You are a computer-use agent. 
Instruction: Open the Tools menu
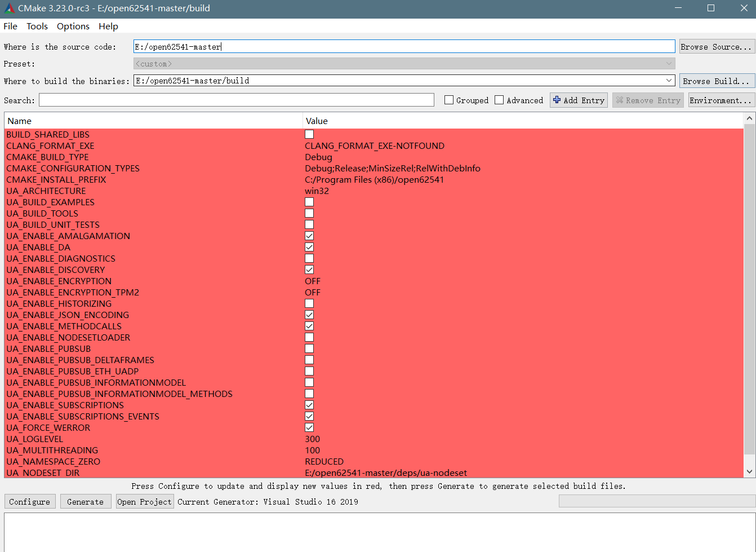37,27
